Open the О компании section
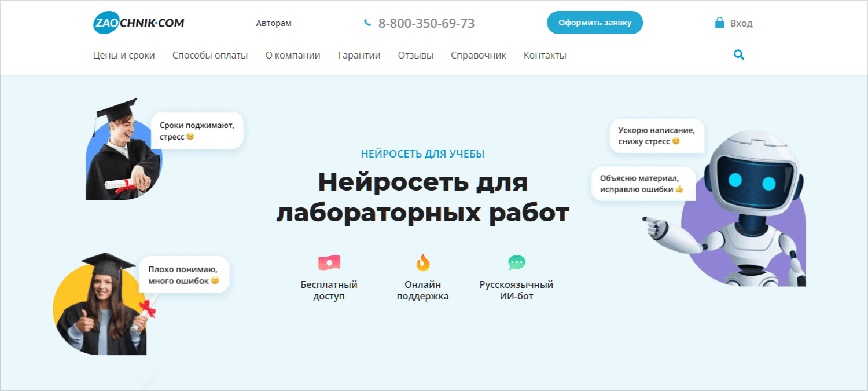Viewport: 868px width, 391px height. (293, 56)
